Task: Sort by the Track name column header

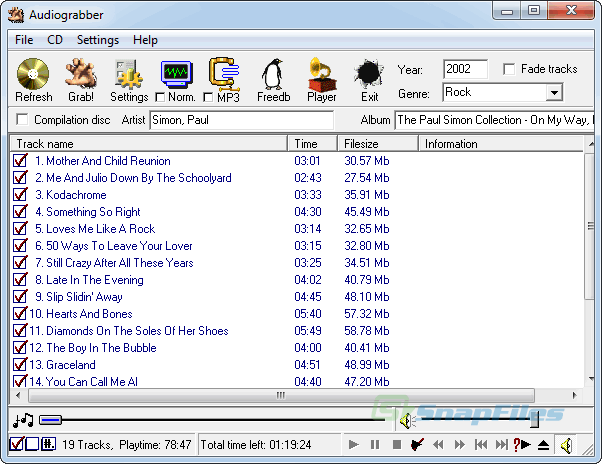Action: [149, 144]
